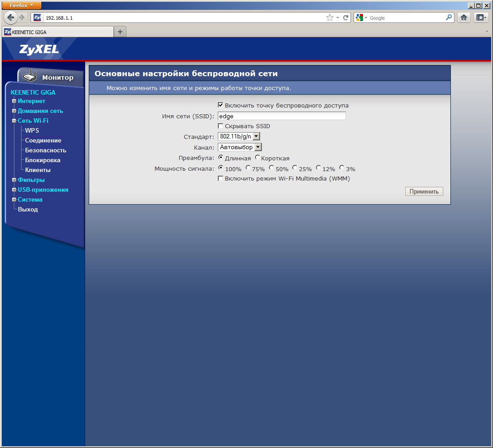Screen dimensions: 493x448
Task: Open the Bookmarks toolbar button
Action: click(x=481, y=17)
